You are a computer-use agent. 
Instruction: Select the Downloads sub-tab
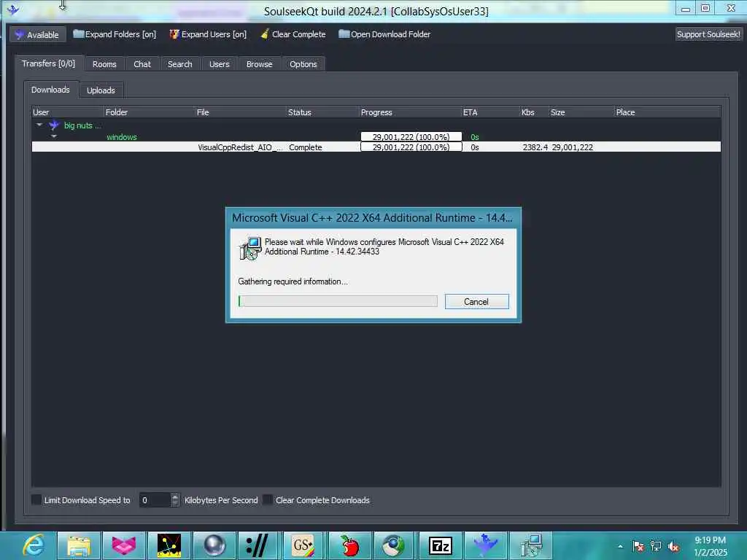pos(50,90)
